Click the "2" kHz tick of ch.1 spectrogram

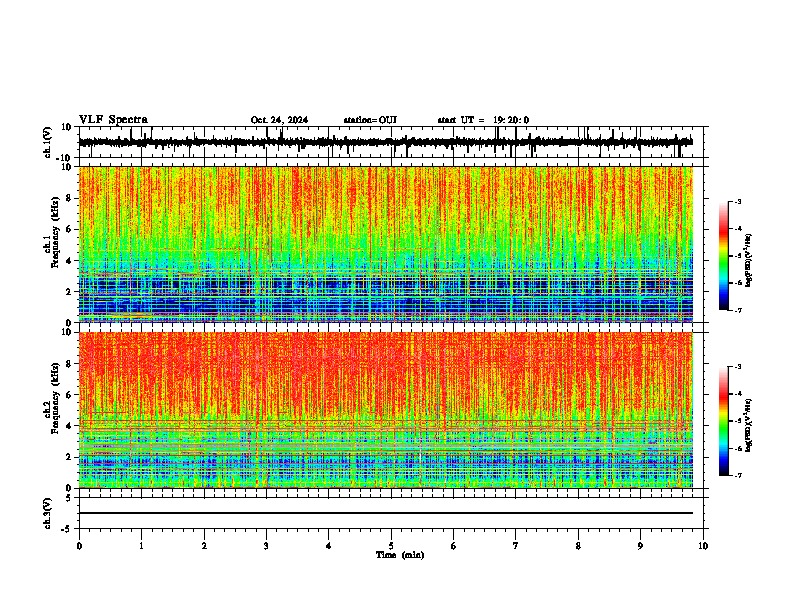tap(70, 292)
